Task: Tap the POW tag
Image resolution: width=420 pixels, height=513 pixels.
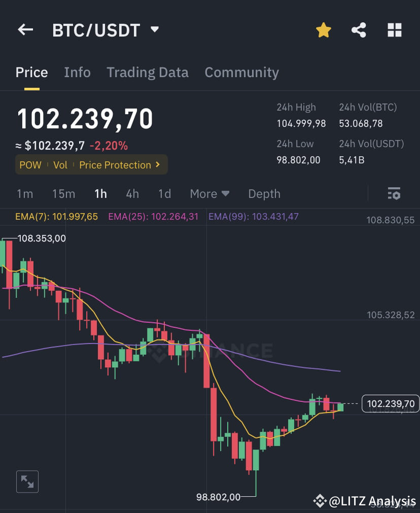Action: (x=30, y=165)
